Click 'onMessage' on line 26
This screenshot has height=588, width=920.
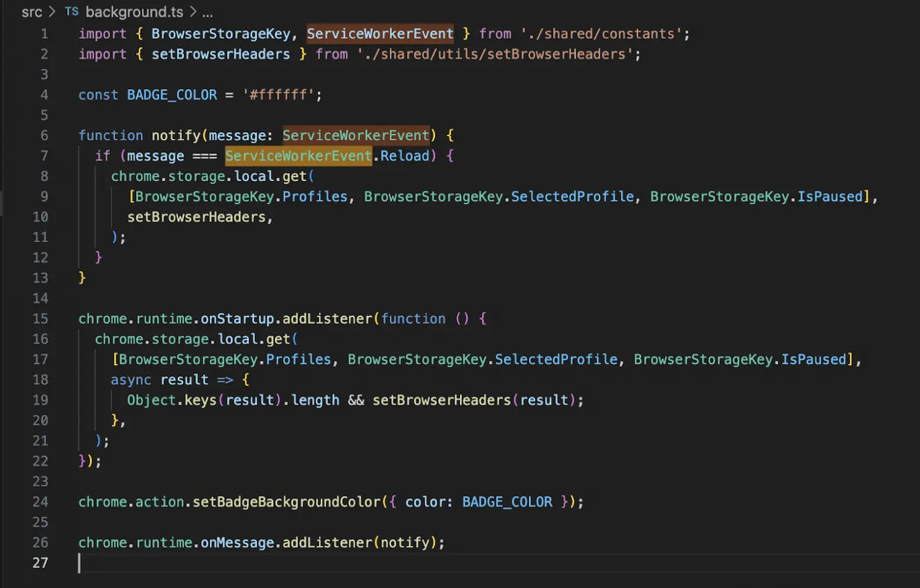tap(237, 543)
